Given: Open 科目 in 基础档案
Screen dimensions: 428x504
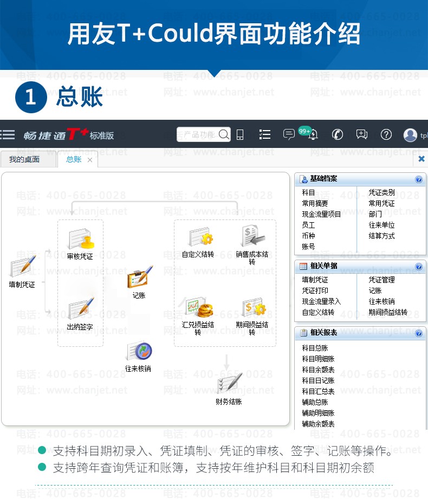Looking at the screenshot, I should click(308, 192).
